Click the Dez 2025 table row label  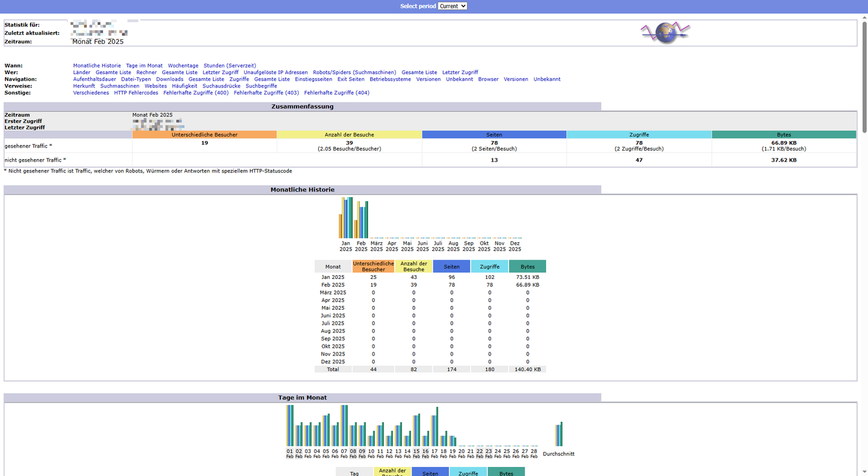click(333, 362)
